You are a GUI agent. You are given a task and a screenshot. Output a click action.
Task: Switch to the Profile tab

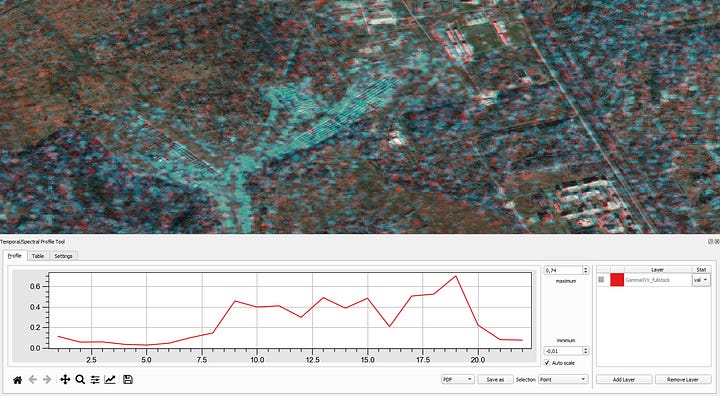tap(15, 256)
